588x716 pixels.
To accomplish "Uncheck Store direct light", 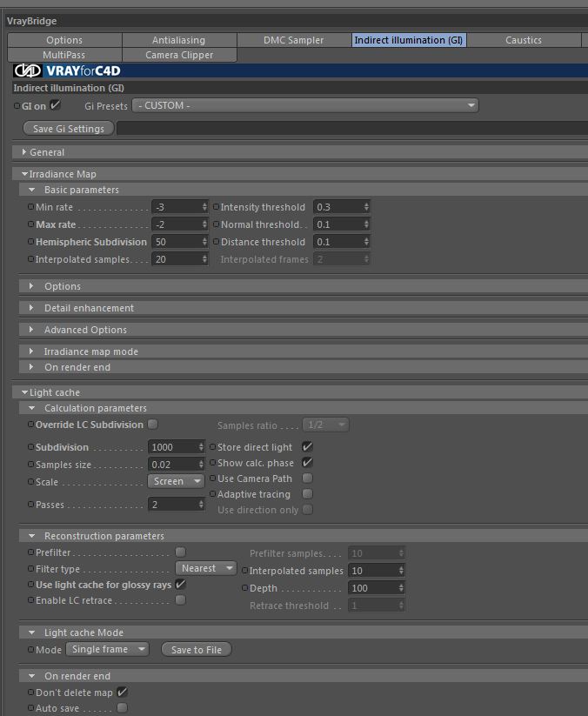I will [x=307, y=446].
